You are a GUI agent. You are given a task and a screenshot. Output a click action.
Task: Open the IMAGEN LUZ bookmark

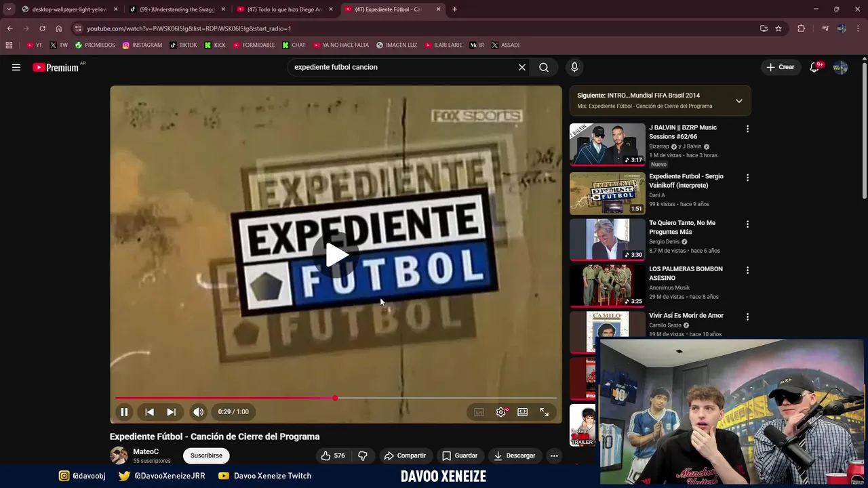[397, 45]
